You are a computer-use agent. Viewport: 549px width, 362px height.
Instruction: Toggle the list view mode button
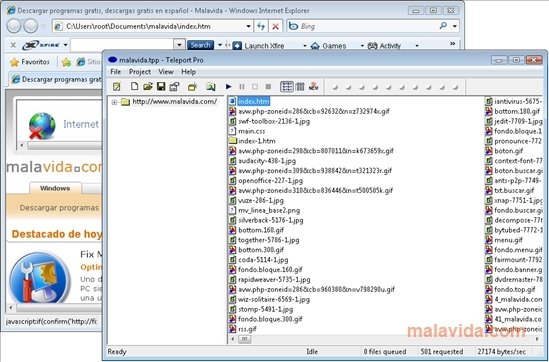[287, 86]
